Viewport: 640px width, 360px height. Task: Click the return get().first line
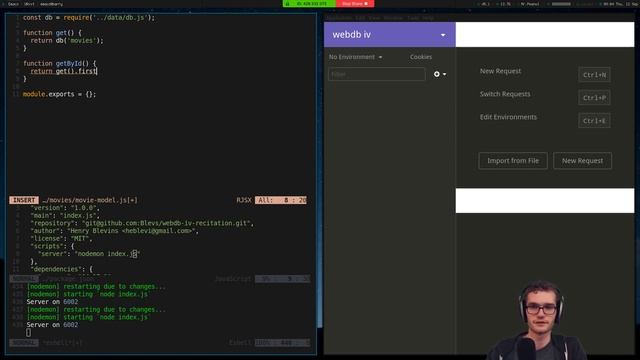(63, 71)
